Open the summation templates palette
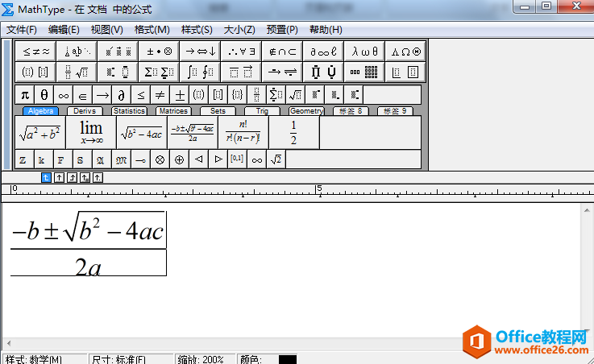594x364 pixels. coord(157,72)
